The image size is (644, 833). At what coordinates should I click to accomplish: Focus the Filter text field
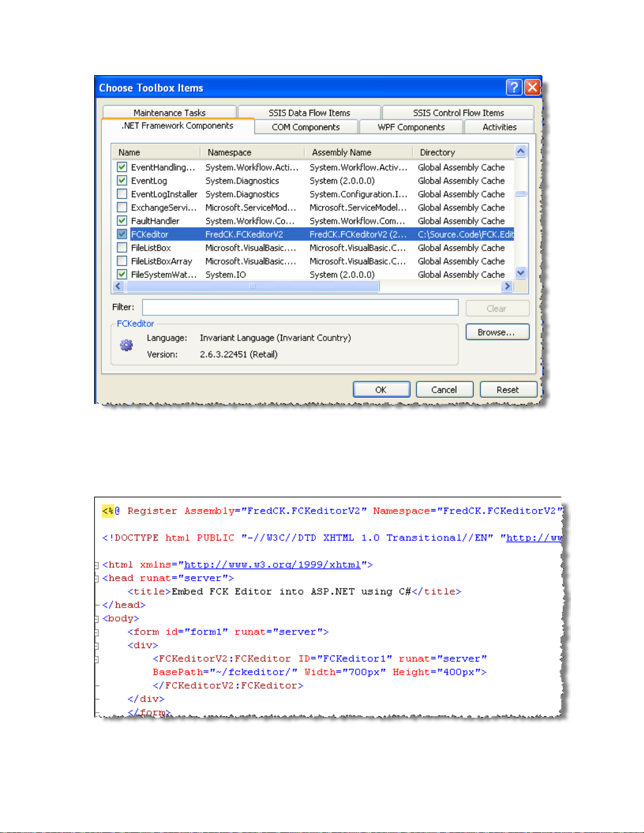pos(300,307)
